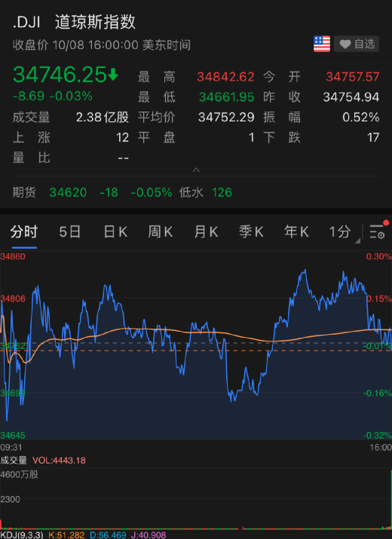Click previous close value 34754.94
The image size is (392, 539).
[351, 97]
